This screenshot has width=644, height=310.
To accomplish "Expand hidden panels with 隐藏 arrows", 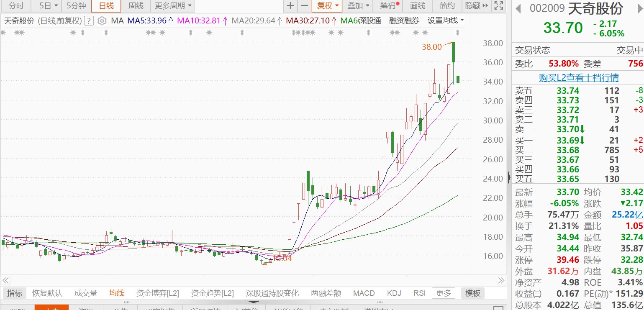I will coord(476,6).
